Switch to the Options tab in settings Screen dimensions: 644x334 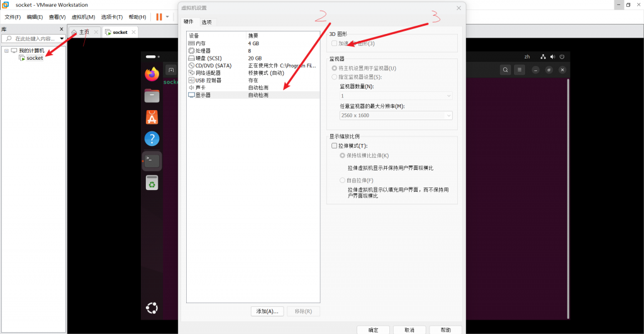[206, 22]
